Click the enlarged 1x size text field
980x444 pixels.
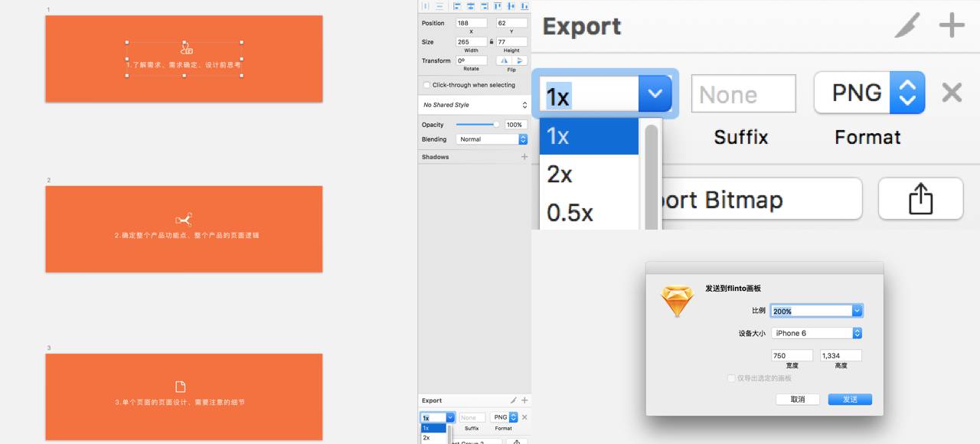click(x=590, y=94)
